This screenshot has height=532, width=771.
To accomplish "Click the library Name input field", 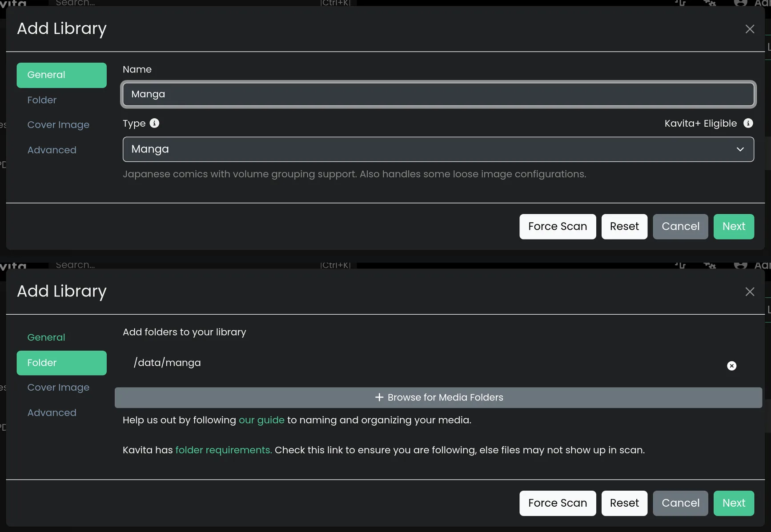I will (x=438, y=94).
